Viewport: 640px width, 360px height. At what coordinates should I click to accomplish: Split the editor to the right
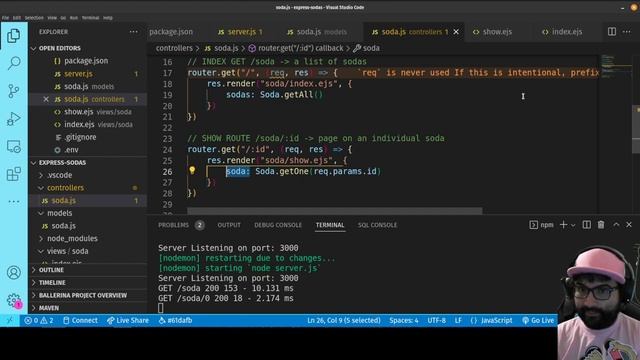coord(611,31)
